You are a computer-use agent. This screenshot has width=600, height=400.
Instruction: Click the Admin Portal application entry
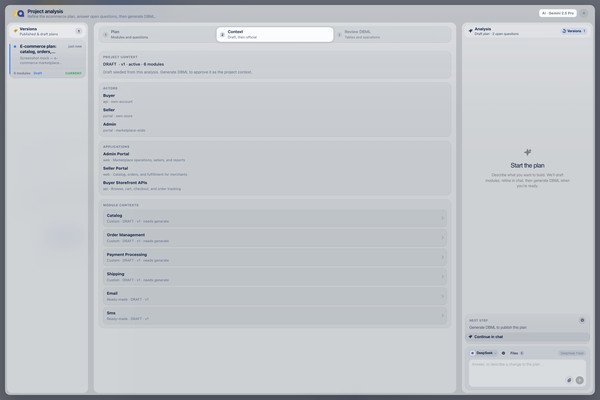144,157
